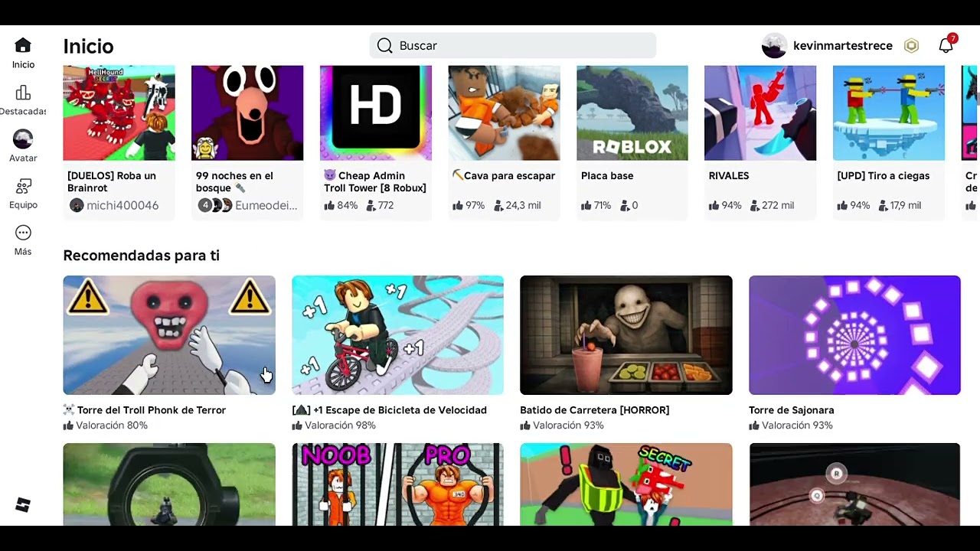Click 99 noches en el bosque title
980x551 pixels.
234,181
